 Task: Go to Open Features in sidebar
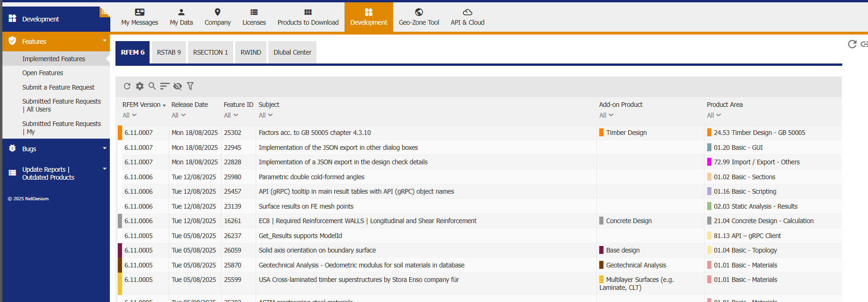point(43,73)
